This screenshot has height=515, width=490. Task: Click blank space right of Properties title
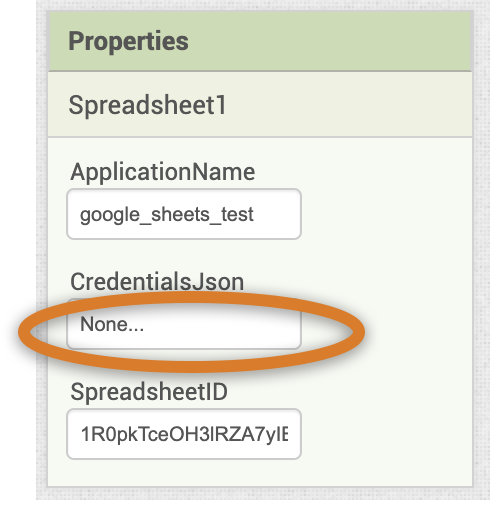pyautogui.click(x=330, y=41)
